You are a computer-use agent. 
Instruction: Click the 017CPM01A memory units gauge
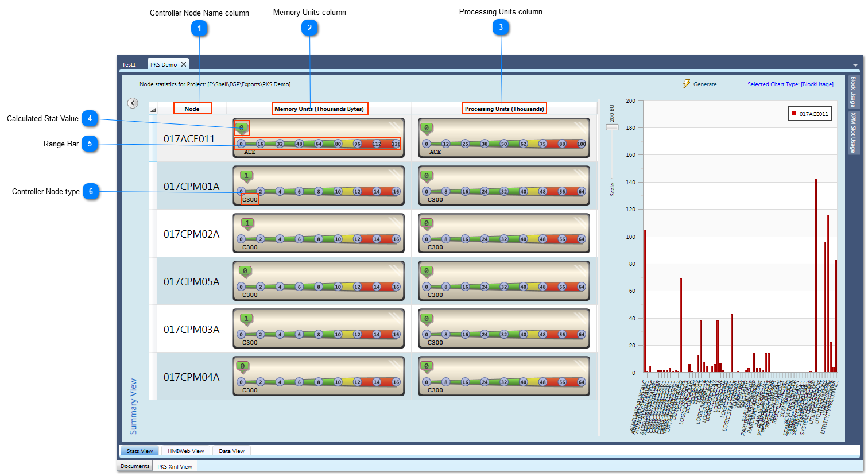coord(319,185)
